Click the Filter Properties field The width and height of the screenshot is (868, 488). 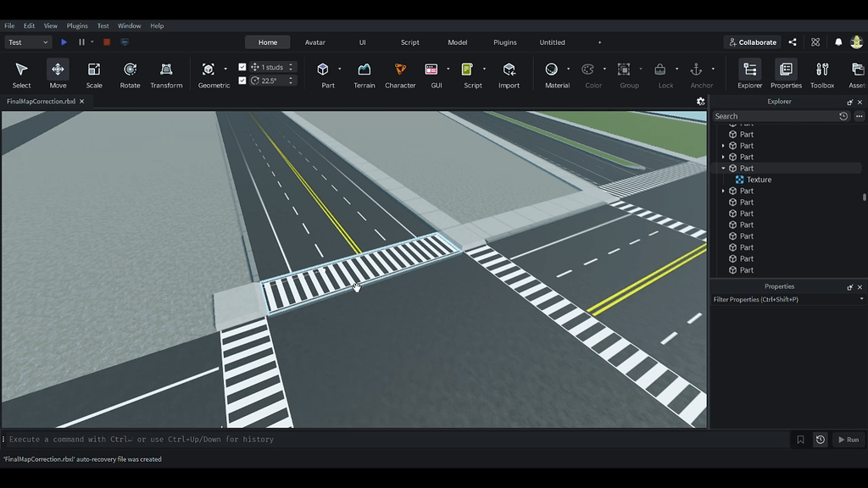point(783,299)
